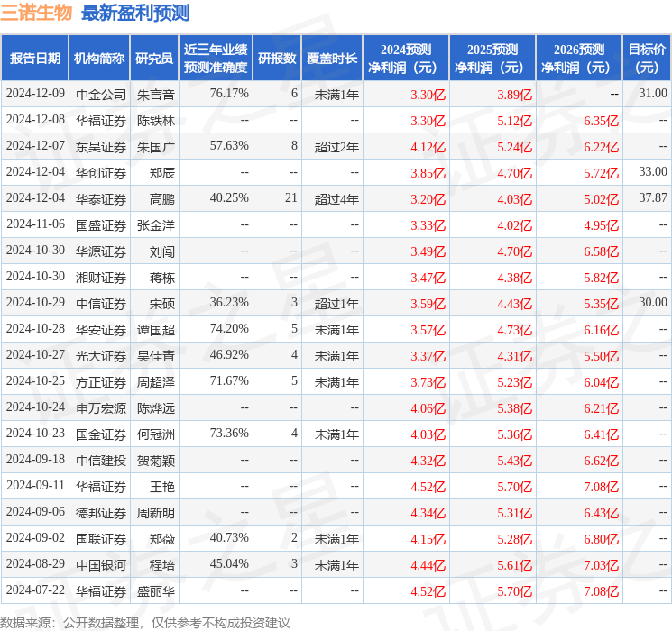The image size is (672, 631).
Task: Click target price 33.00
Action: tap(653, 172)
